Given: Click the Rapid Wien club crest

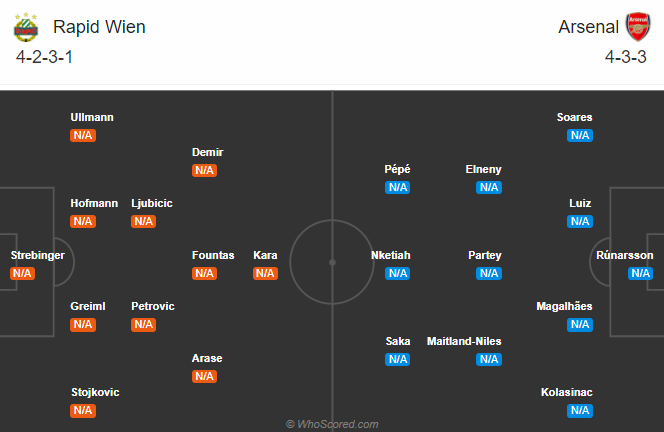Looking at the screenshot, I should point(26,28).
